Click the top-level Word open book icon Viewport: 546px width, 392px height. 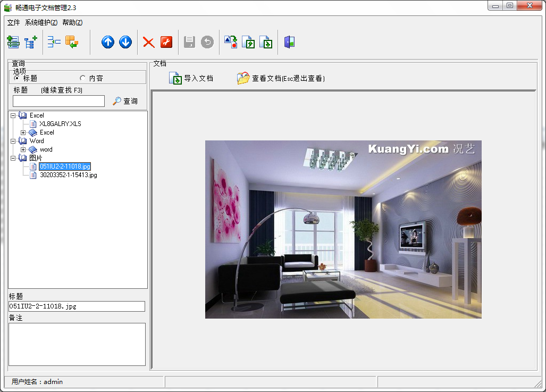23,141
